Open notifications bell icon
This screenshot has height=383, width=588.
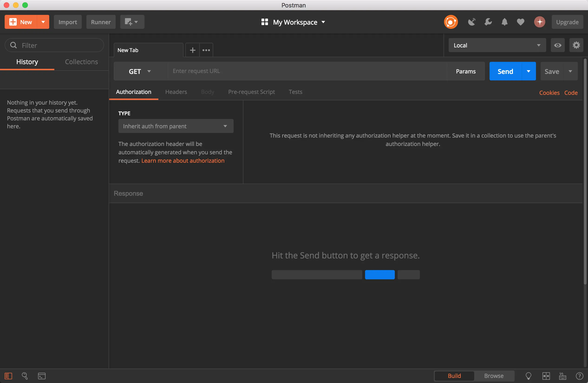pos(504,22)
